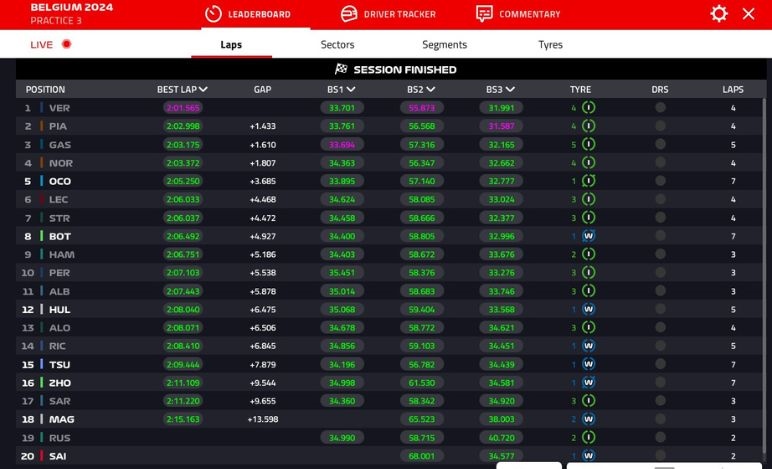This screenshot has height=469, width=772.
Task: Click VER's intermediate tyre icon
Action: coord(588,108)
